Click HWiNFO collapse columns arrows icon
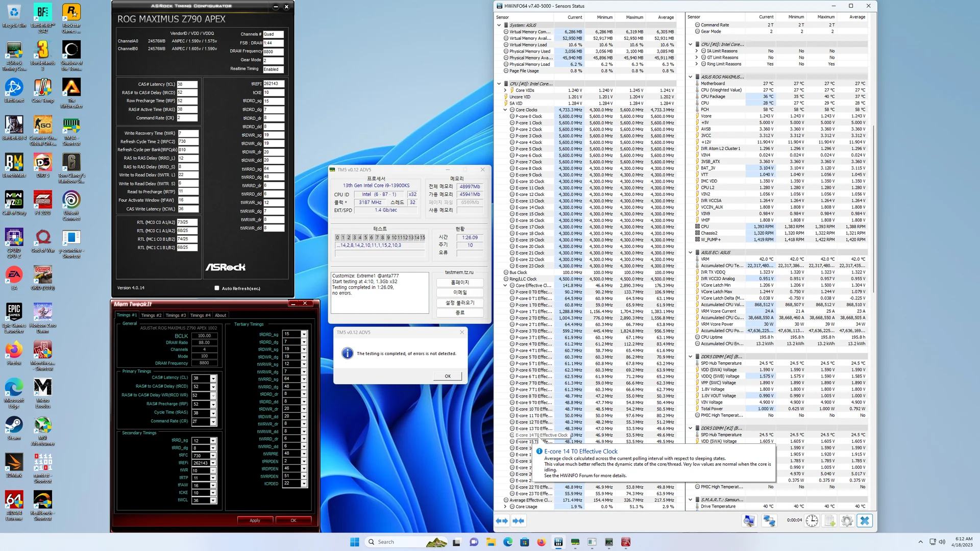The image size is (980, 551). [x=518, y=521]
